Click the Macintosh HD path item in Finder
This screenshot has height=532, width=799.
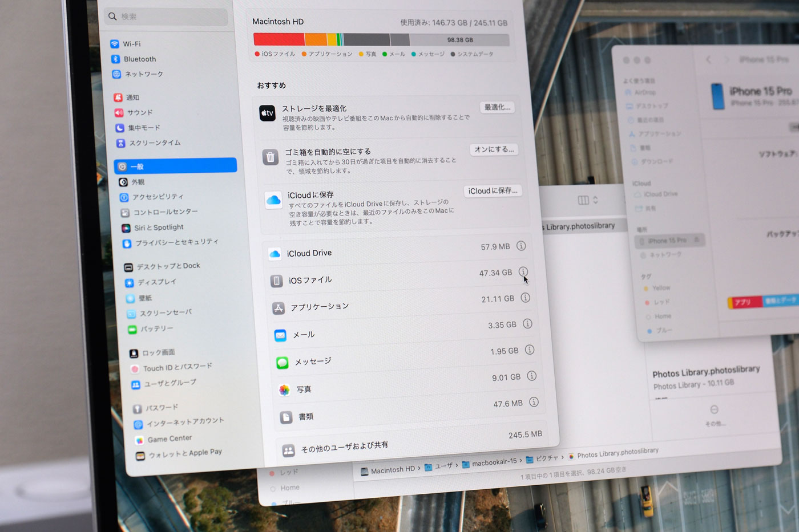[x=388, y=470]
